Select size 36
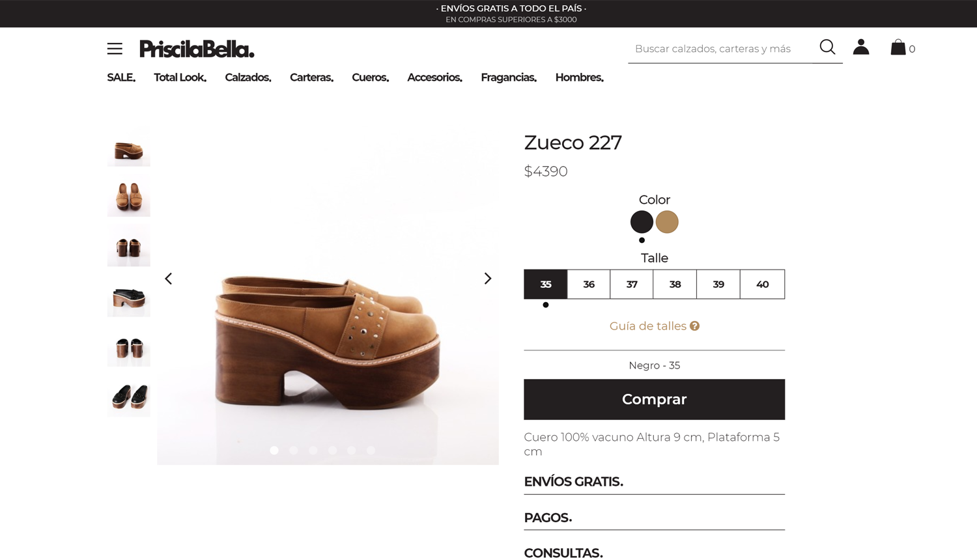 [589, 285]
